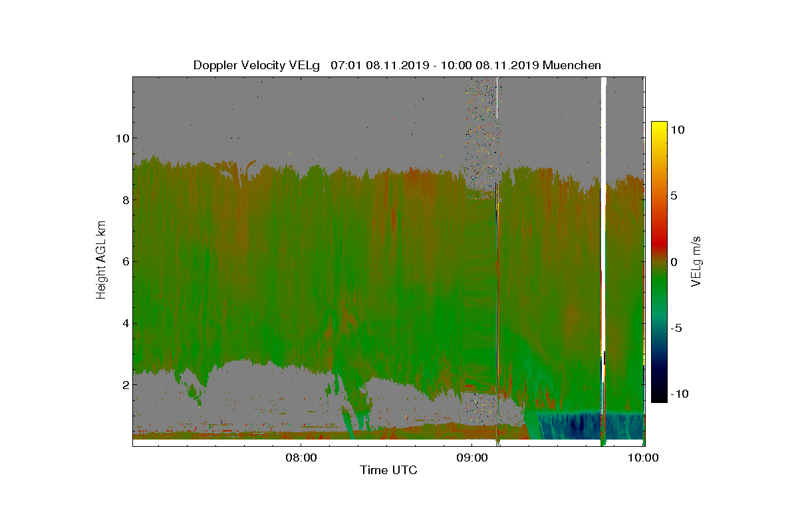Viewport: 798px width, 532px height.
Task: Click the 'VELg m/s' colorbar label
Action: click(696, 262)
